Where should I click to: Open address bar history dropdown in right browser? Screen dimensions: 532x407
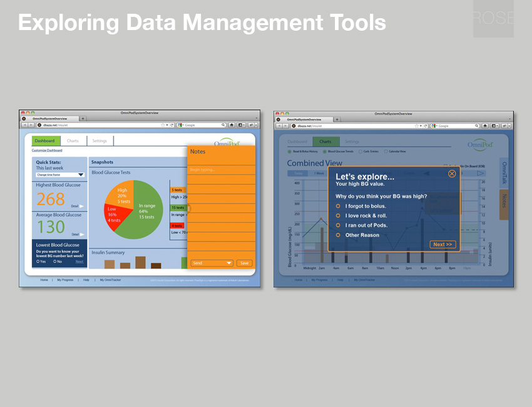[421, 126]
